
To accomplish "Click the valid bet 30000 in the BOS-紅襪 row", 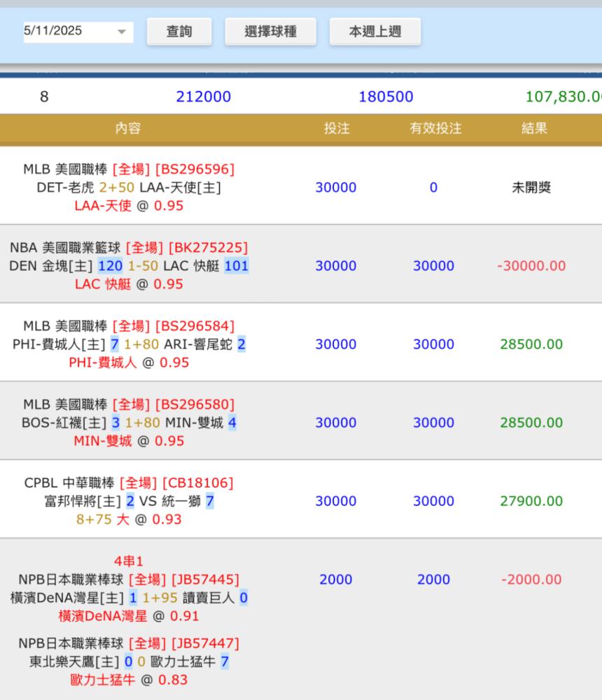I will [x=433, y=423].
